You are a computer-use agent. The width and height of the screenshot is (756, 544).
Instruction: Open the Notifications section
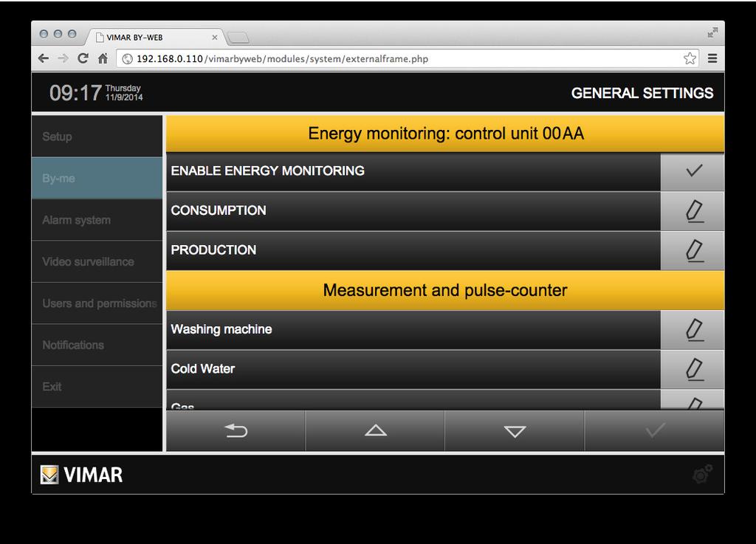(x=97, y=345)
